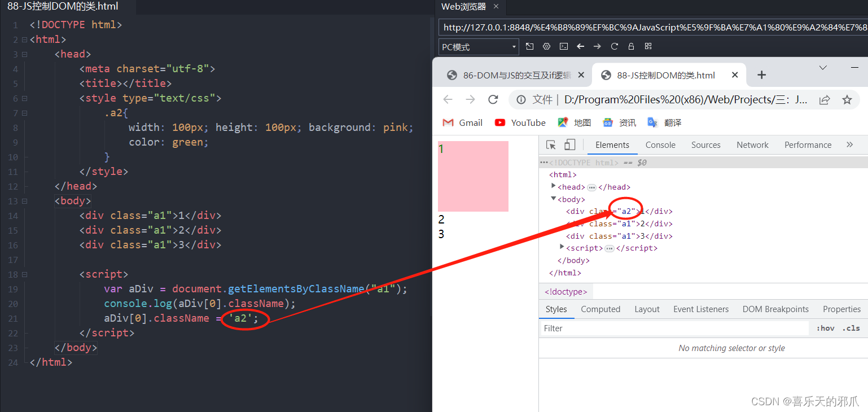The image size is (868, 412).
Task: Select div class="a1">2 in Elements tree
Action: click(619, 224)
